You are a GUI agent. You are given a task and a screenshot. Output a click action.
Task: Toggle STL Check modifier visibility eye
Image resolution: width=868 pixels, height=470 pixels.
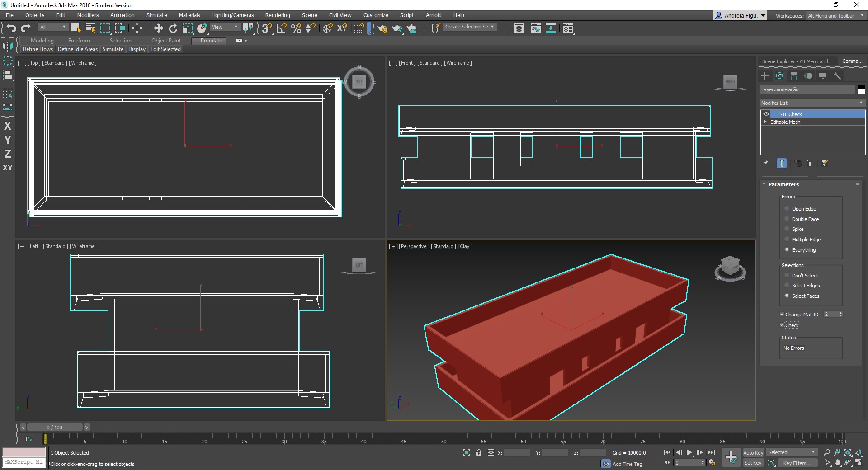point(766,114)
